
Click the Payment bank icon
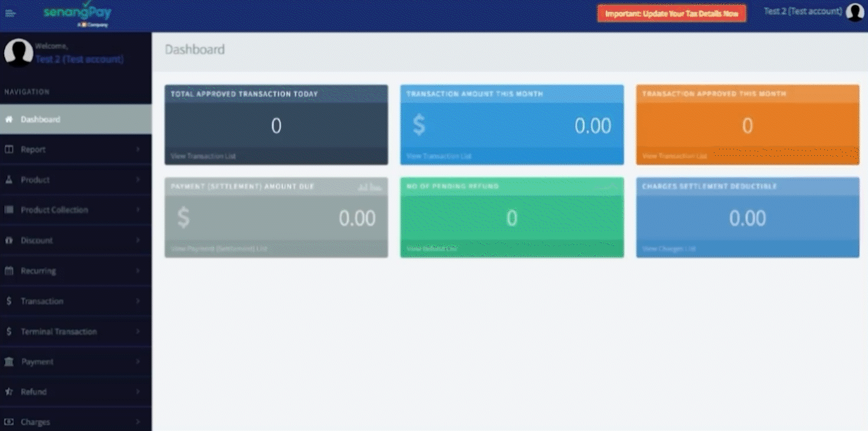click(9, 361)
